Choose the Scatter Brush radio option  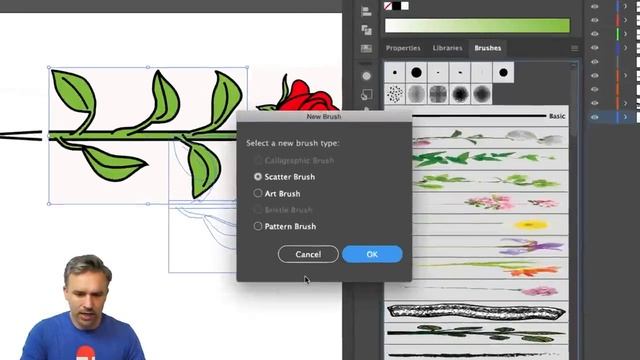(x=258, y=177)
